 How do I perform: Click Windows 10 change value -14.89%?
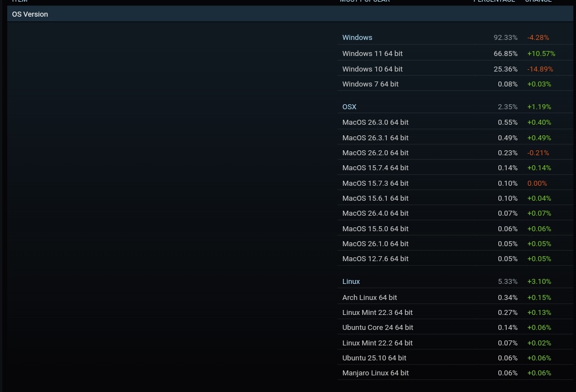pos(540,69)
